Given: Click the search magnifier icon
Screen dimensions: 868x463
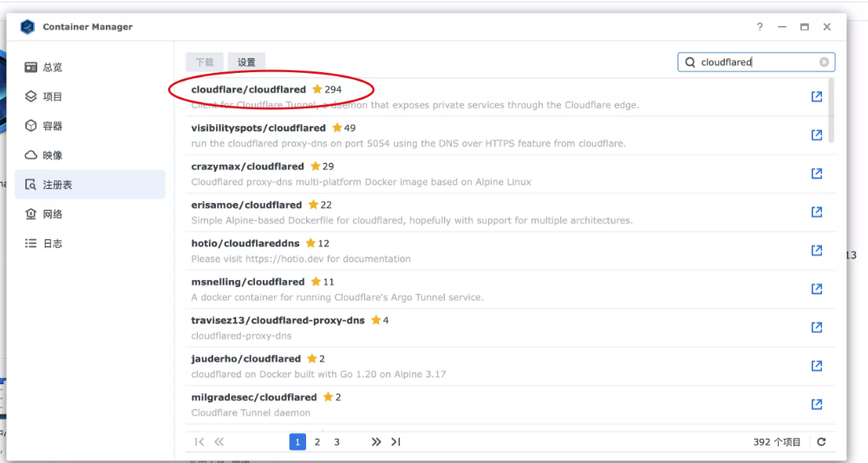Looking at the screenshot, I should [x=689, y=62].
